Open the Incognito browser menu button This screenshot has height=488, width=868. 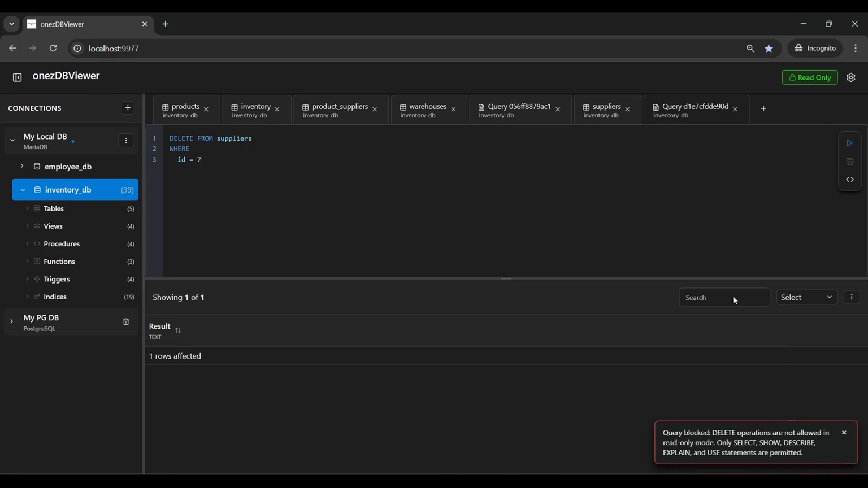814,48
